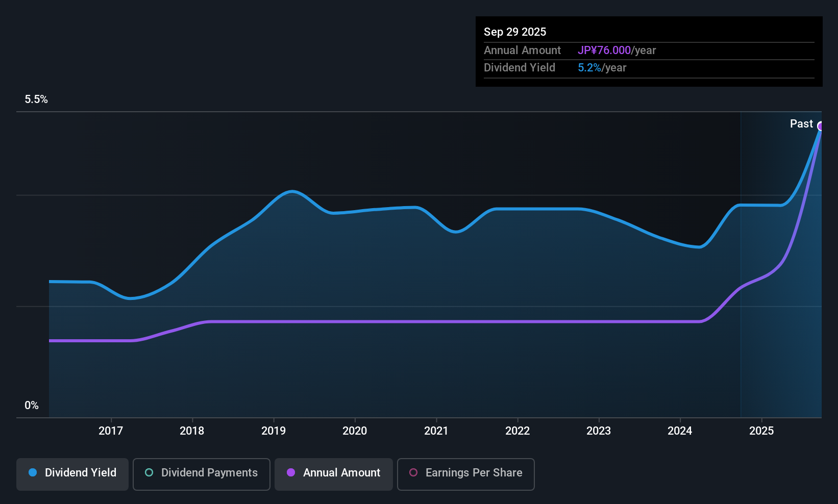838x504 pixels.
Task: Toggle the Dividend Yield series visibility
Action: click(x=72, y=474)
